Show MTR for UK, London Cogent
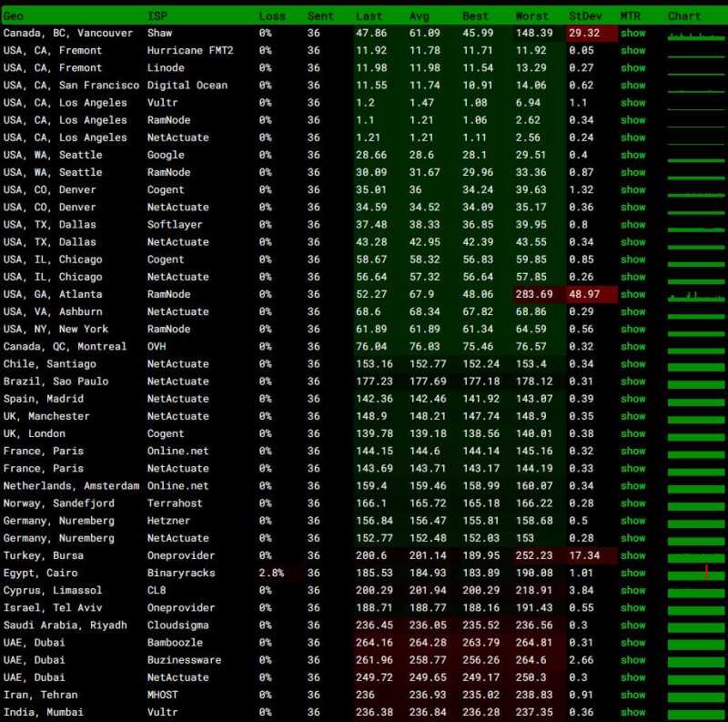This screenshot has height=722, width=728. [632, 434]
